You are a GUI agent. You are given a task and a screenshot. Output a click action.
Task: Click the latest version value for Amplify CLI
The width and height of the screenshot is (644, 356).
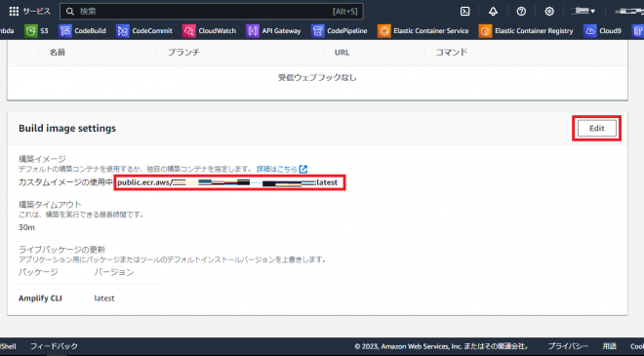tap(104, 298)
